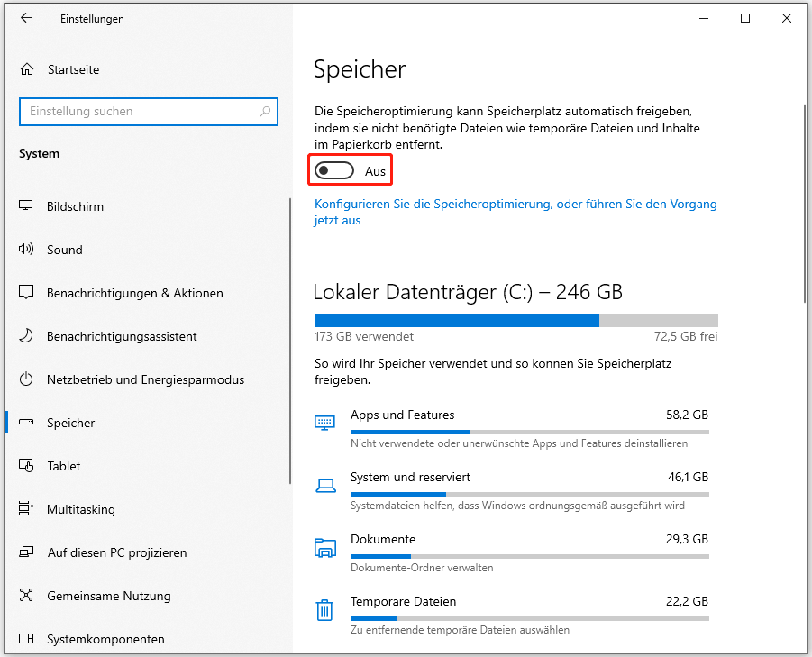Click the C: drive usage bar
This screenshot has height=657, width=812.
[515, 320]
